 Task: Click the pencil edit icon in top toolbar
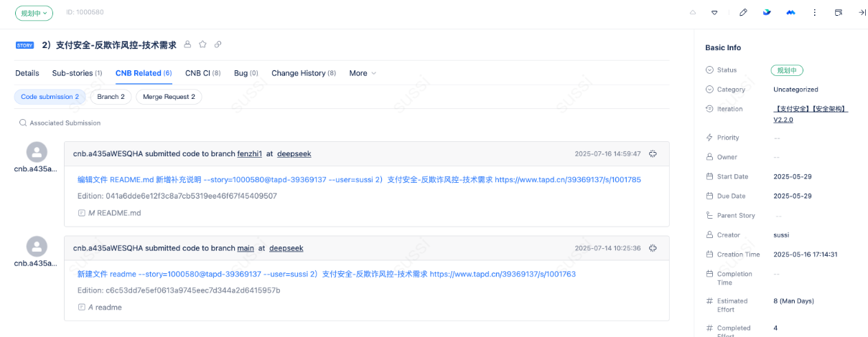click(x=743, y=12)
